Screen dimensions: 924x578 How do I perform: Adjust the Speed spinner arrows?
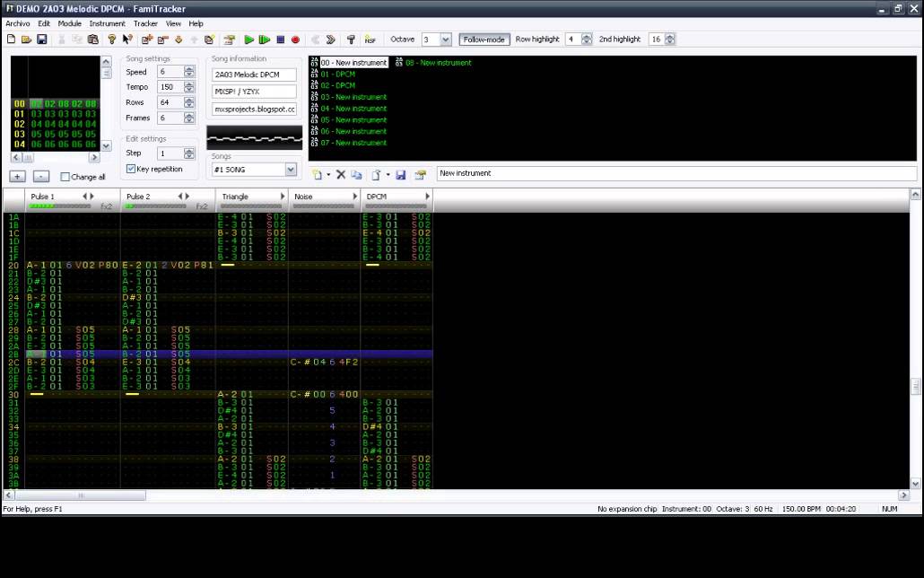(x=189, y=72)
